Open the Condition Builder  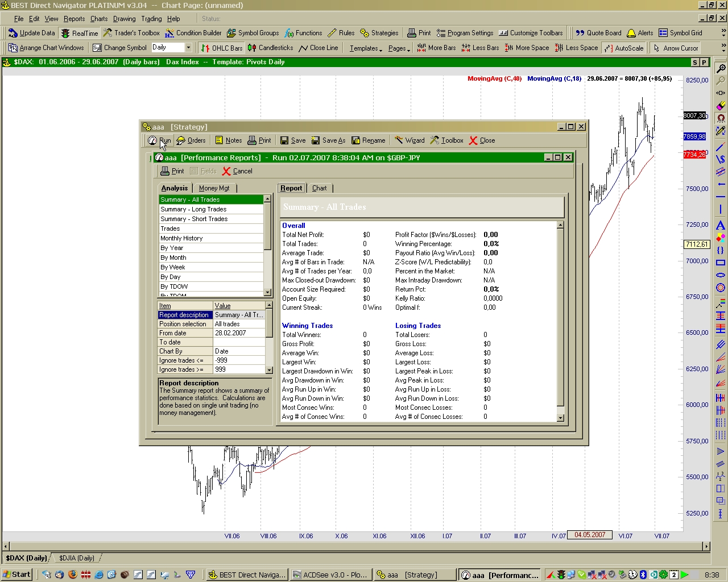click(193, 33)
